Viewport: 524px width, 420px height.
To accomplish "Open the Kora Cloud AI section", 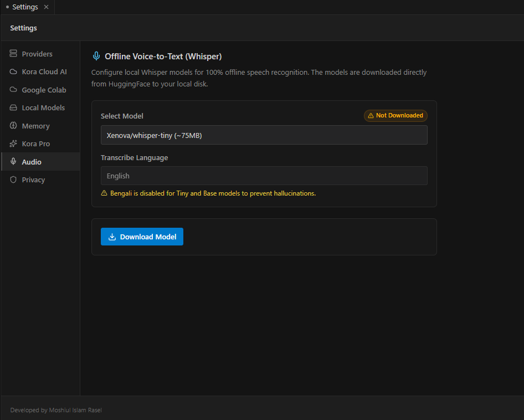I will point(41,72).
